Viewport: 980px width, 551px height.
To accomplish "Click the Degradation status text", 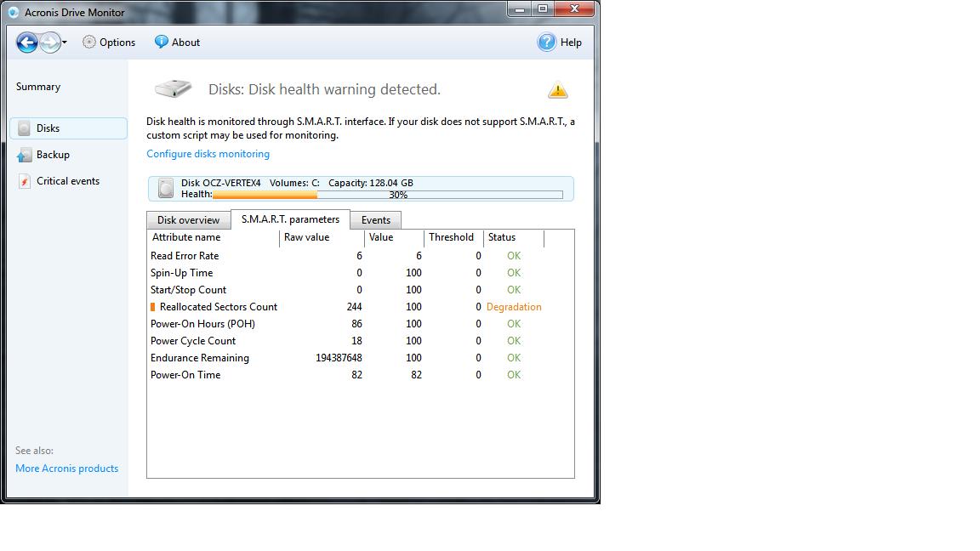I will [514, 307].
